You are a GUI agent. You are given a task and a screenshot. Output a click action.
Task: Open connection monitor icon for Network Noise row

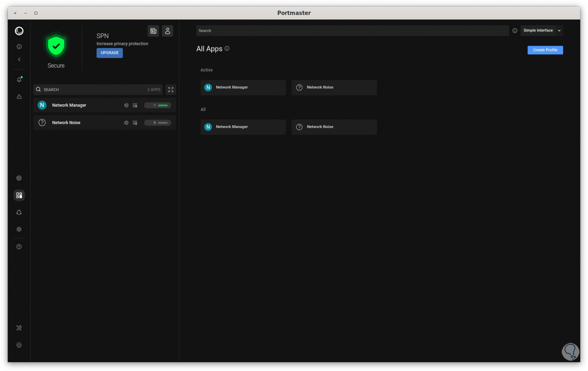(x=126, y=123)
